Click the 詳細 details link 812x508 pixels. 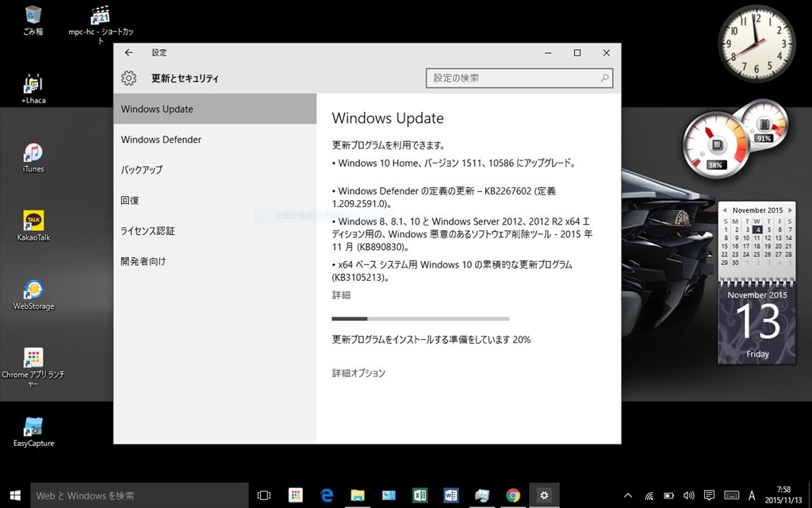coord(341,295)
